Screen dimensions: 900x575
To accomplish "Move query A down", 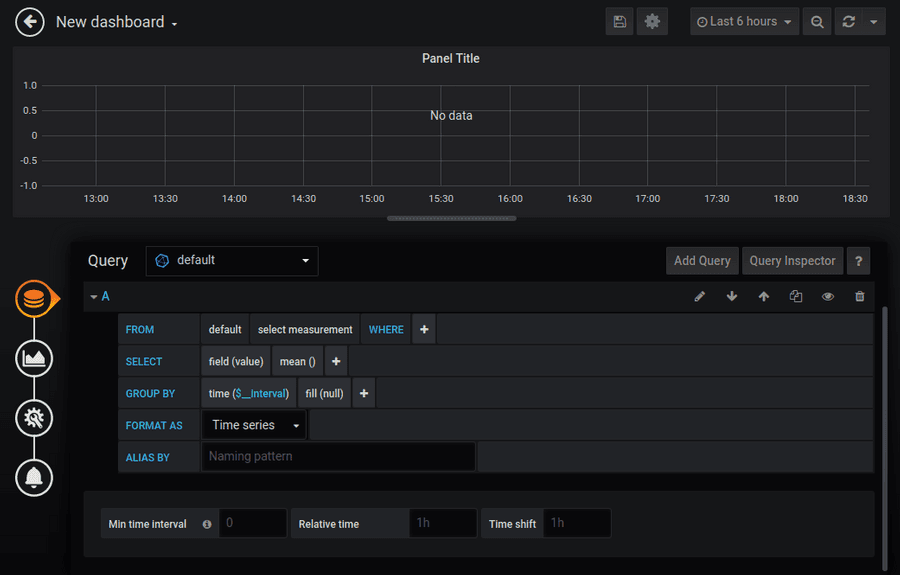I will 731,297.
